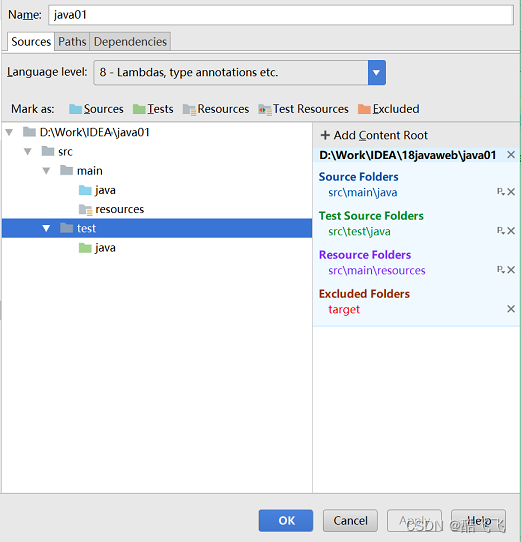The image size is (521, 542).
Task: Click the green java test folder icon
Action: [x=85, y=247]
